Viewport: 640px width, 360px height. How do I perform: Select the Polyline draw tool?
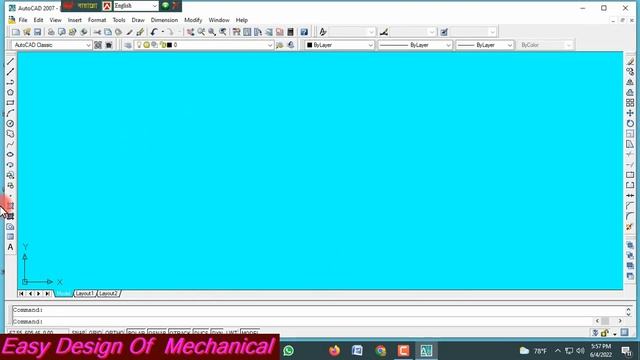pyautogui.click(x=11, y=82)
